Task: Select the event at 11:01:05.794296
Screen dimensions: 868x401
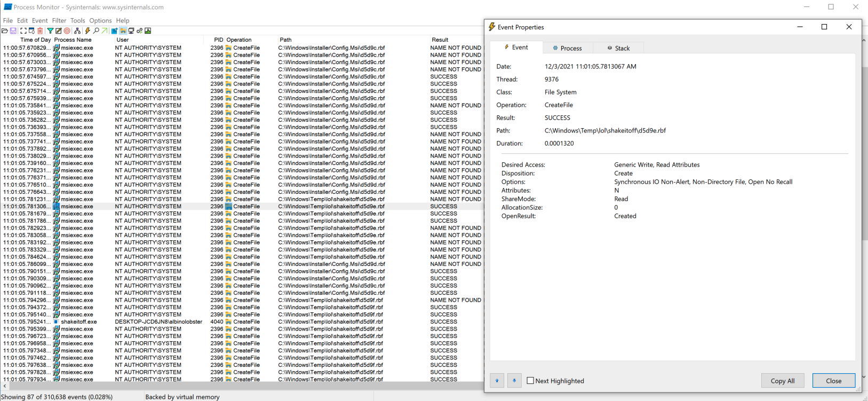Action: pyautogui.click(x=242, y=300)
